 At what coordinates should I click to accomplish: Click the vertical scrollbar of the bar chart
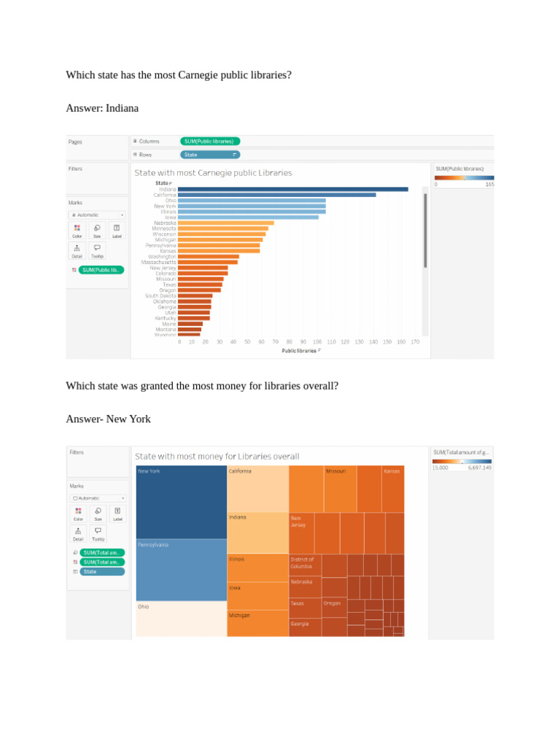(x=425, y=231)
